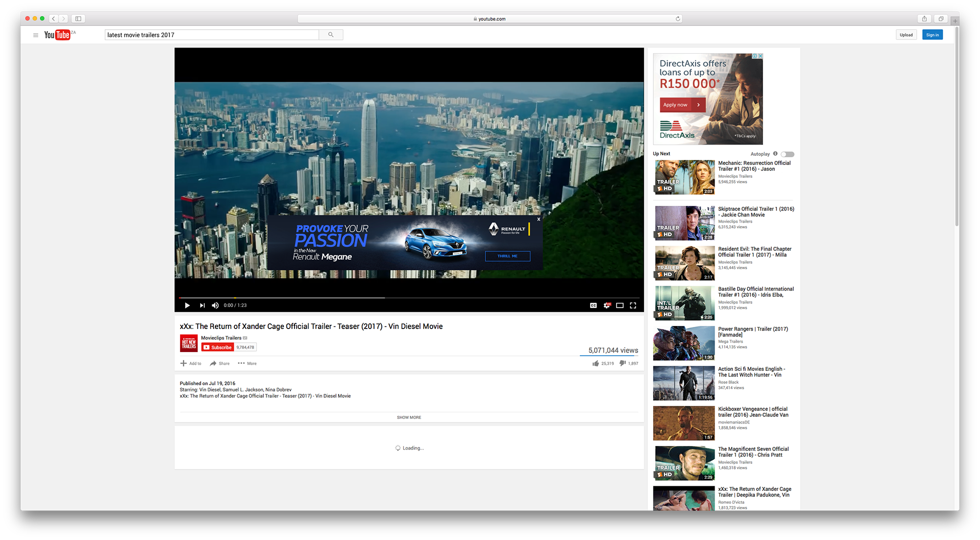Click the Safari address bar

coord(489,19)
